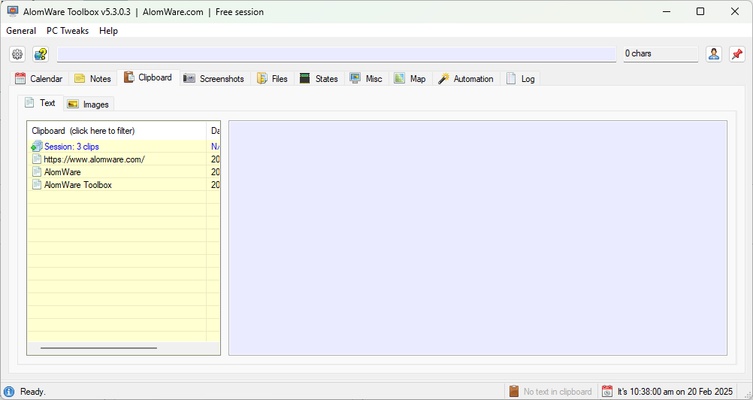The image size is (753, 400).
Task: Open the Misc tab
Action: pos(366,79)
